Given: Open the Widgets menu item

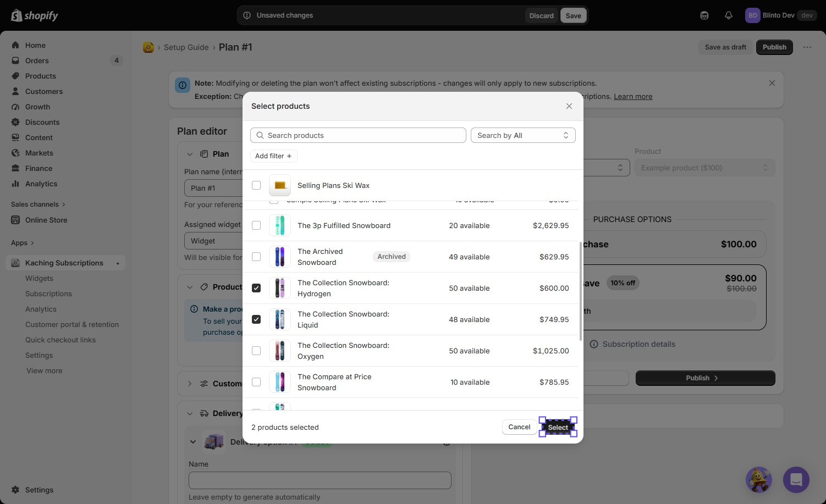Looking at the screenshot, I should [x=39, y=279].
